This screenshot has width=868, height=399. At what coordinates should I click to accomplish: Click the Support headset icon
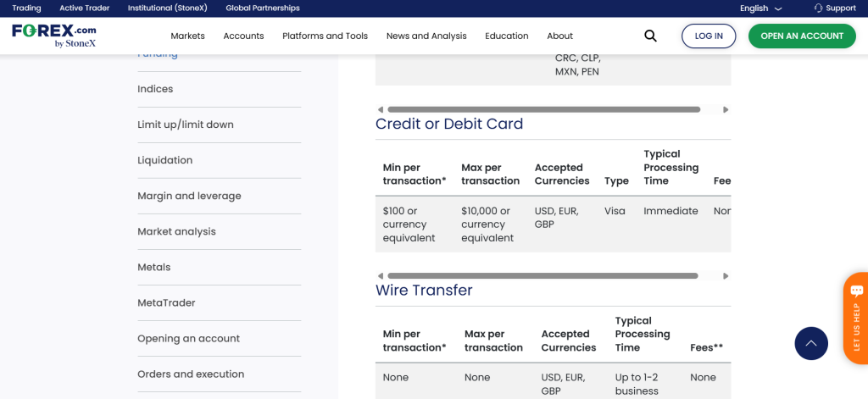pyautogui.click(x=818, y=8)
